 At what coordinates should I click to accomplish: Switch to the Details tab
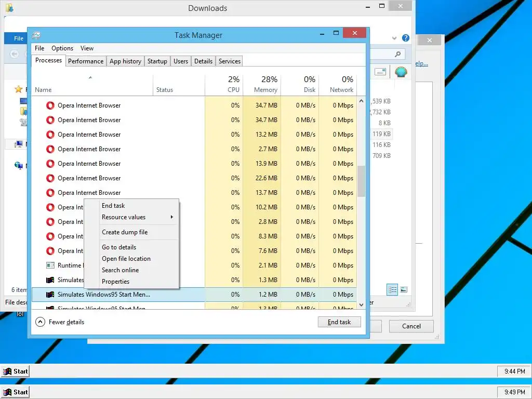[x=203, y=61]
